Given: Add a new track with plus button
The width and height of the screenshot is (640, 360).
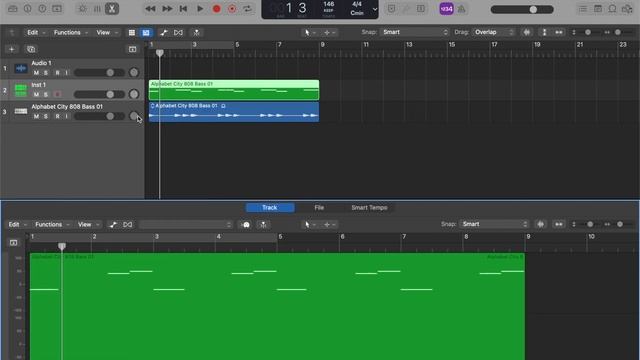Looking at the screenshot, I should coord(11,49).
